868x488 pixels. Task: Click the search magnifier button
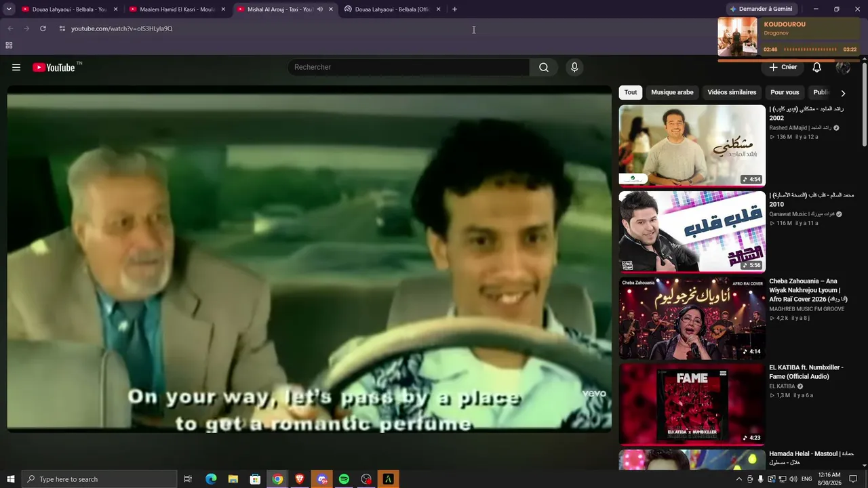[544, 67]
